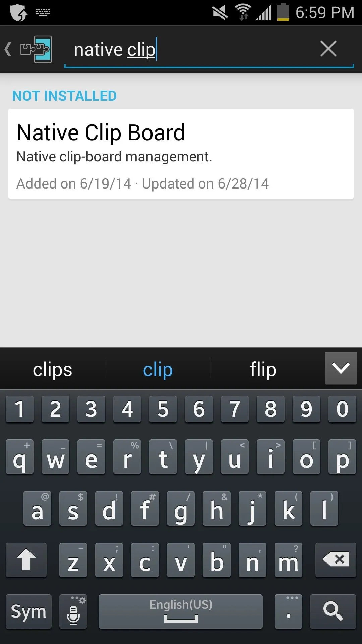Tap the letter 'b' key
Image resolution: width=362 pixels, height=644 pixels.
[x=217, y=559]
